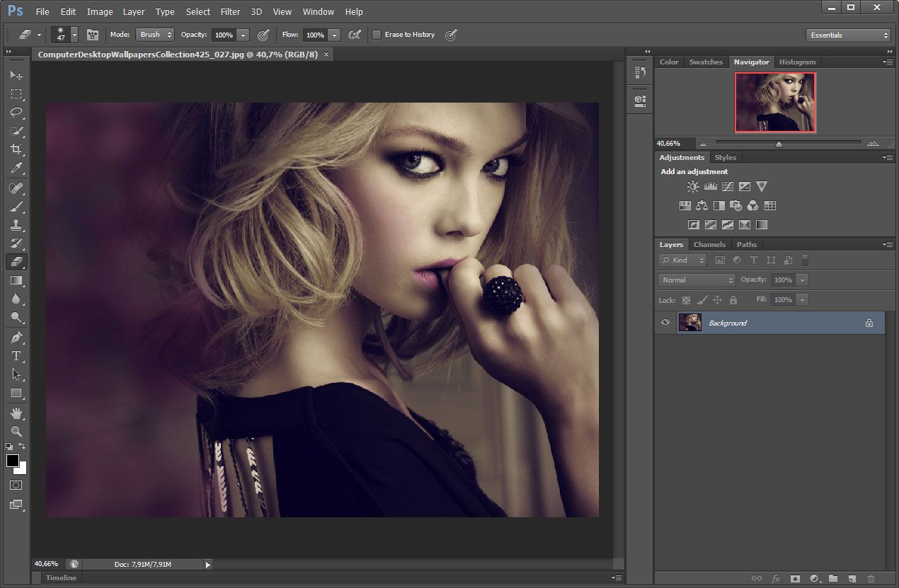Image resolution: width=899 pixels, height=588 pixels.
Task: Select the Hand tool
Action: point(16,413)
